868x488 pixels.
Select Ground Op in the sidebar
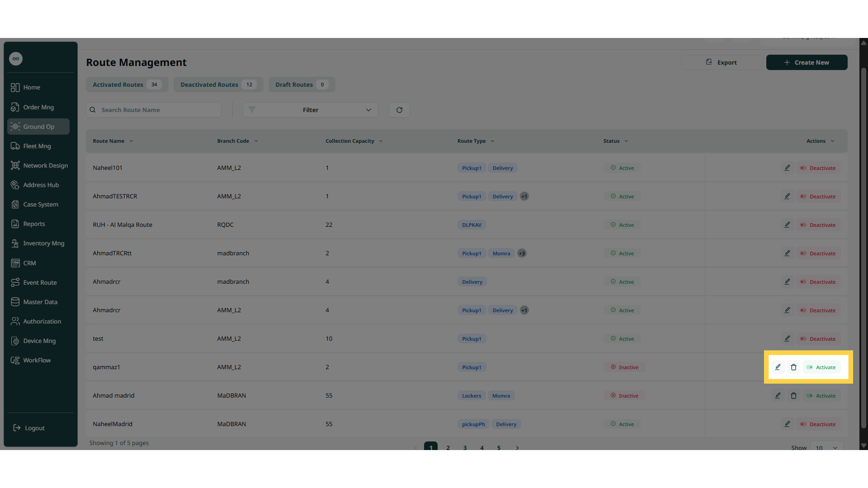(38, 127)
